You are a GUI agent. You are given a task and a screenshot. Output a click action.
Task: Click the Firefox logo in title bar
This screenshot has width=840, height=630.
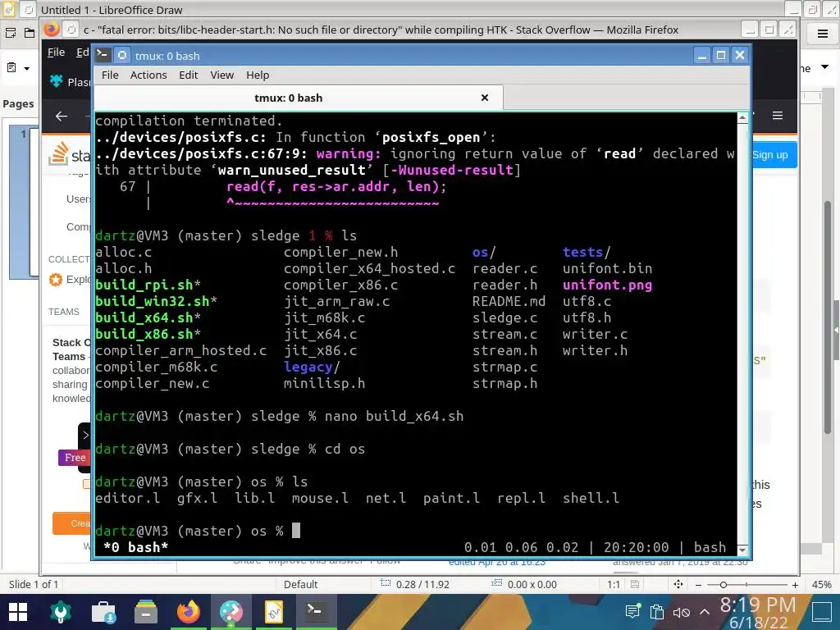52,29
